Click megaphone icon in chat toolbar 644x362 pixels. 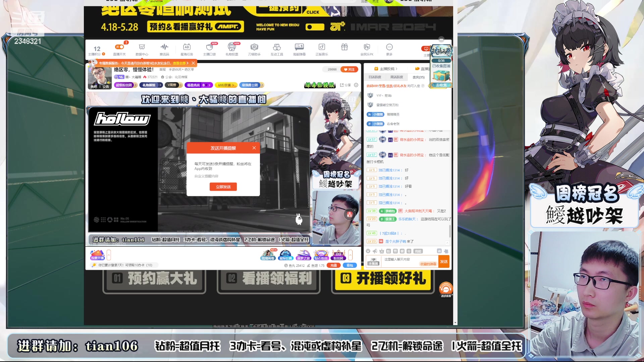point(375,251)
